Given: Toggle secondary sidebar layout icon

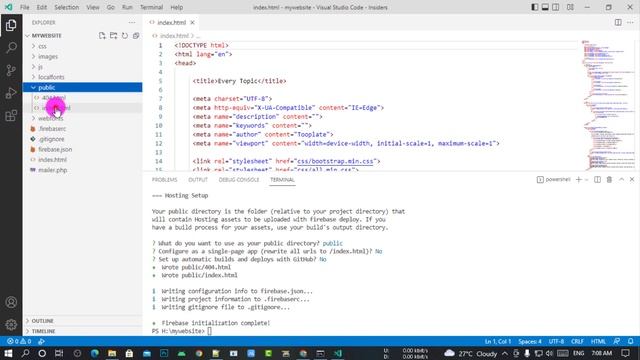Looking at the screenshot, I should (x=556, y=7).
